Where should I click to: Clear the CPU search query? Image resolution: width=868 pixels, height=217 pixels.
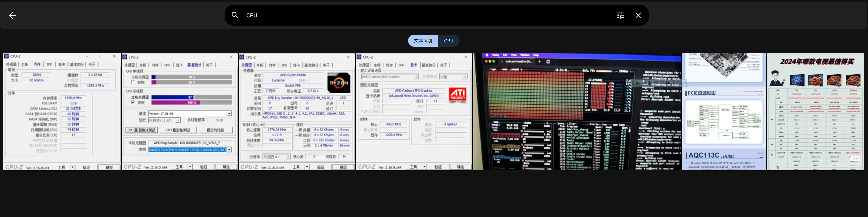point(638,15)
